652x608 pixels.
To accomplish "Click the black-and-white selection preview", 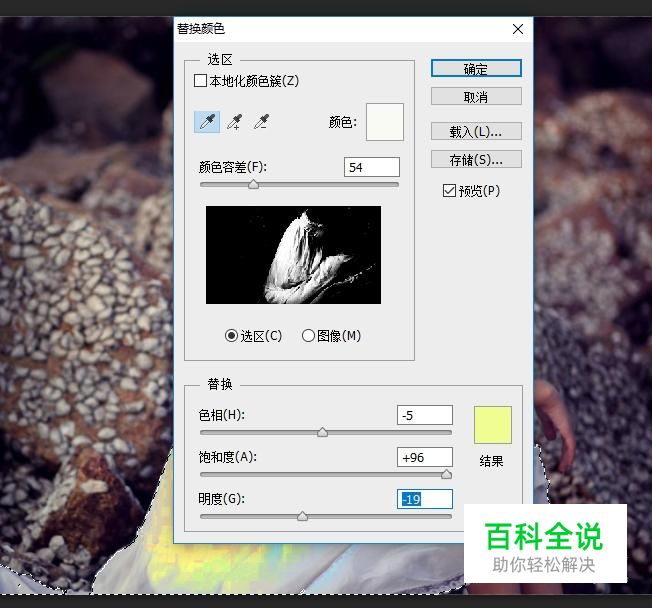I will [293, 255].
